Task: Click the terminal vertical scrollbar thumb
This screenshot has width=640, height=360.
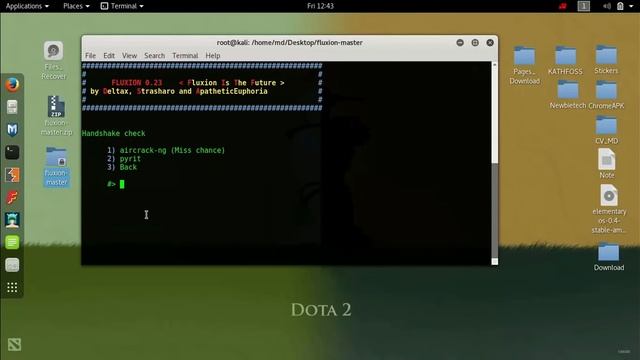Action: [x=495, y=211]
